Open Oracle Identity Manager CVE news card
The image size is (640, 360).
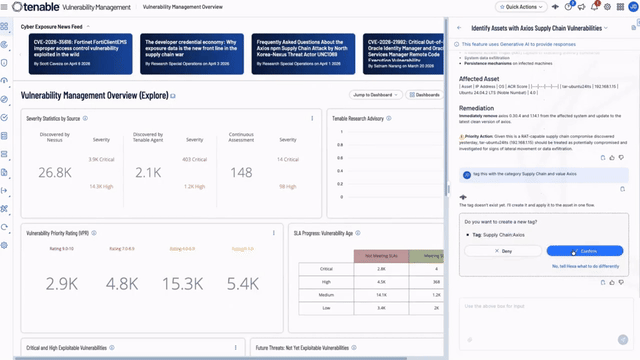coord(403,54)
